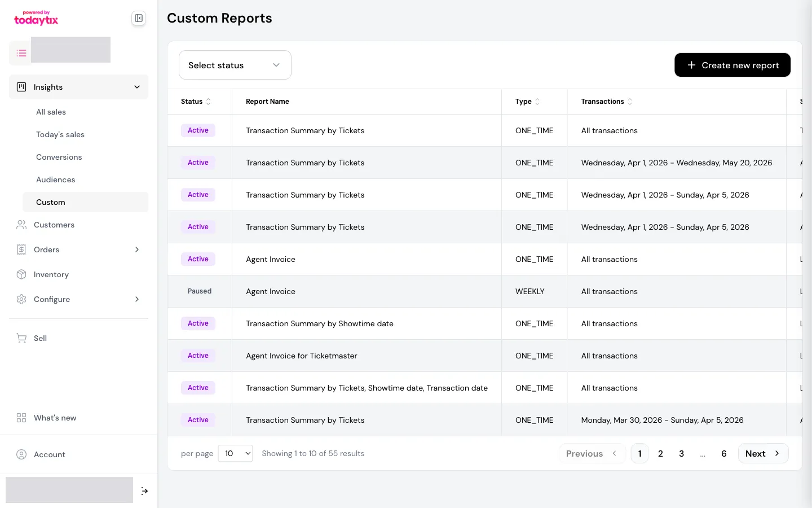Collapse the sidebar panel icon
Viewport: 812px width, 508px height.
tap(139, 18)
